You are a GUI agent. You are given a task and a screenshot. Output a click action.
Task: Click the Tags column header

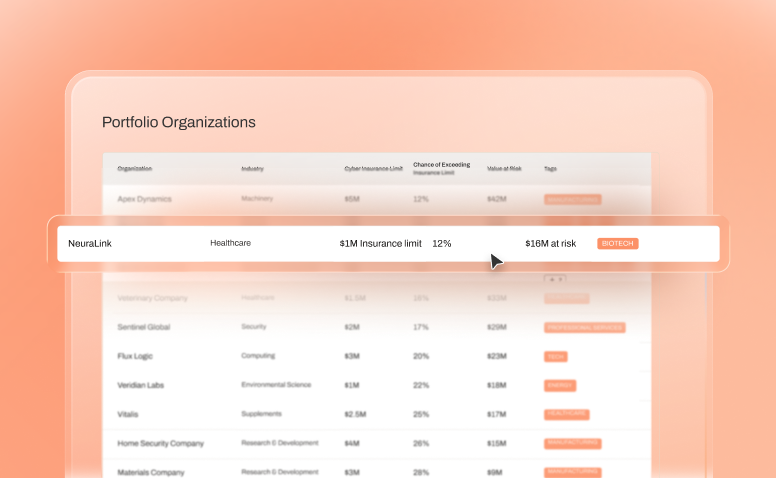pyautogui.click(x=550, y=169)
